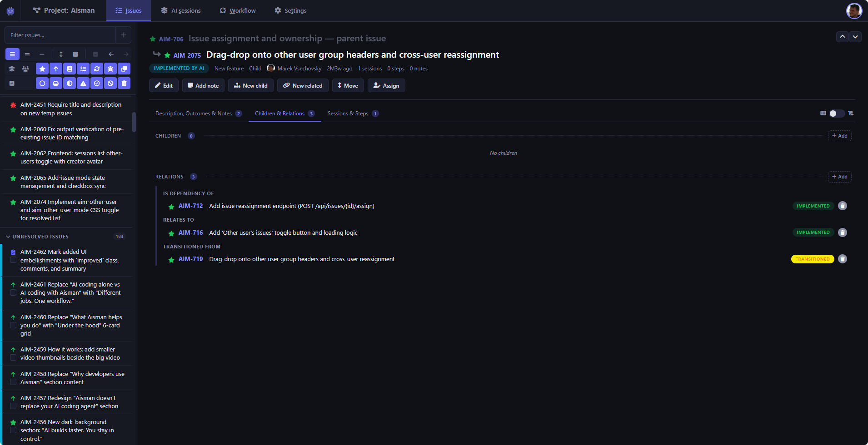The height and width of the screenshot is (445, 868).
Task: Toggle the checklist (task) type filter
Action: click(x=83, y=69)
